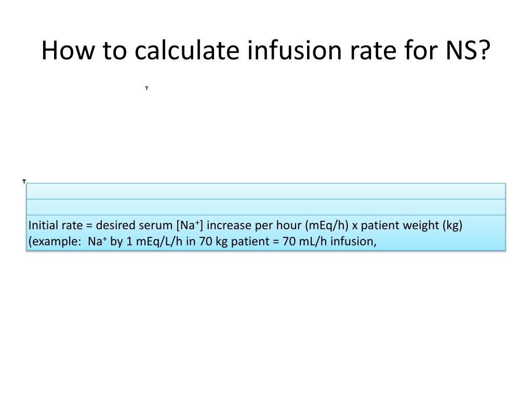Click the word "calculate" in the heading

pyautogui.click(x=187, y=50)
